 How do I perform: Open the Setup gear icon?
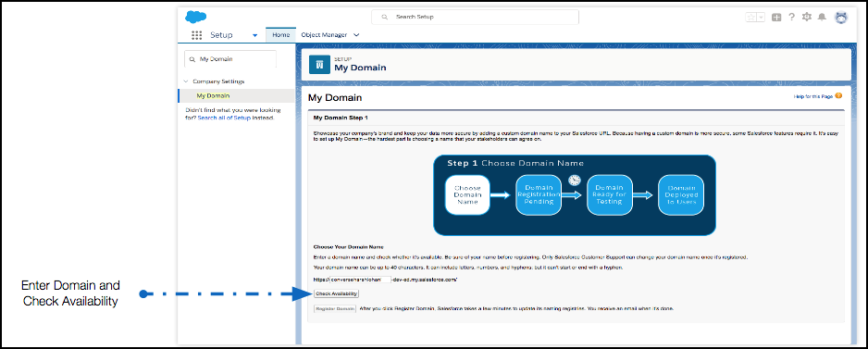click(807, 17)
